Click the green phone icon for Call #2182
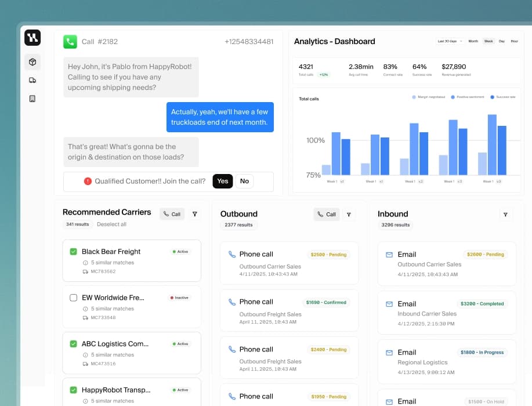This screenshot has height=406, width=532. [x=70, y=42]
